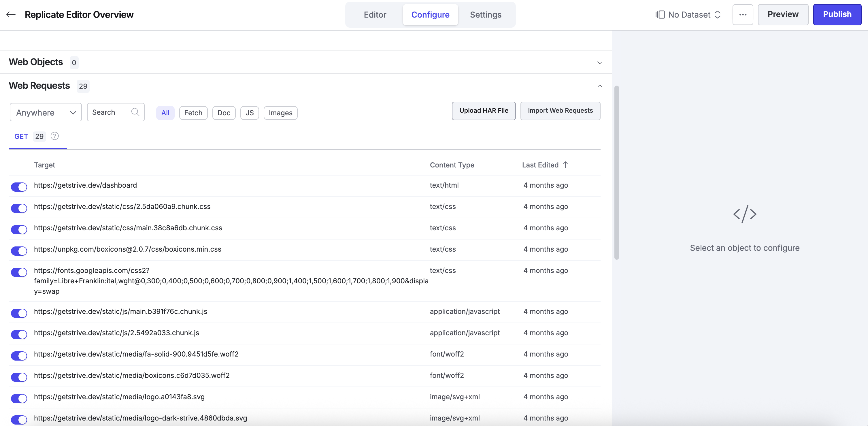Click the search magnifier icon

135,112
